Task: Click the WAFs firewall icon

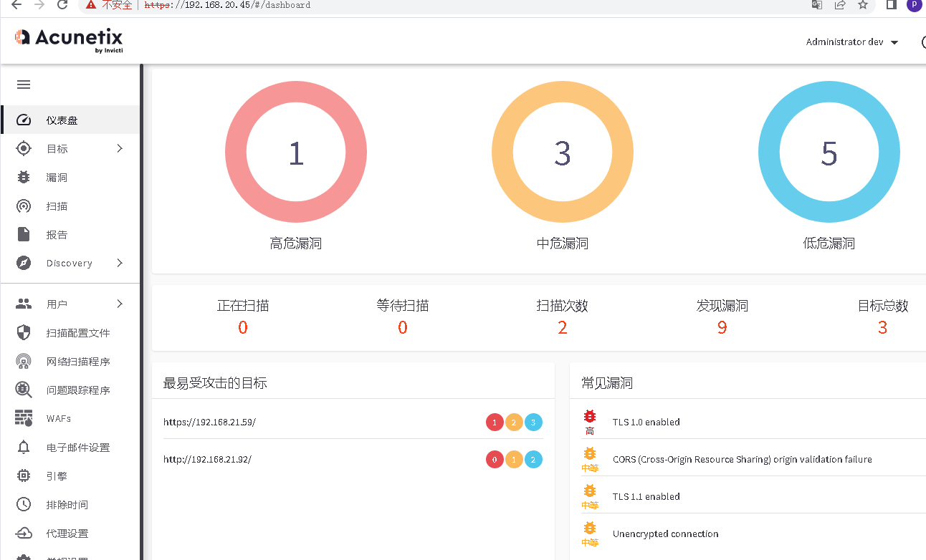Action: (24, 418)
